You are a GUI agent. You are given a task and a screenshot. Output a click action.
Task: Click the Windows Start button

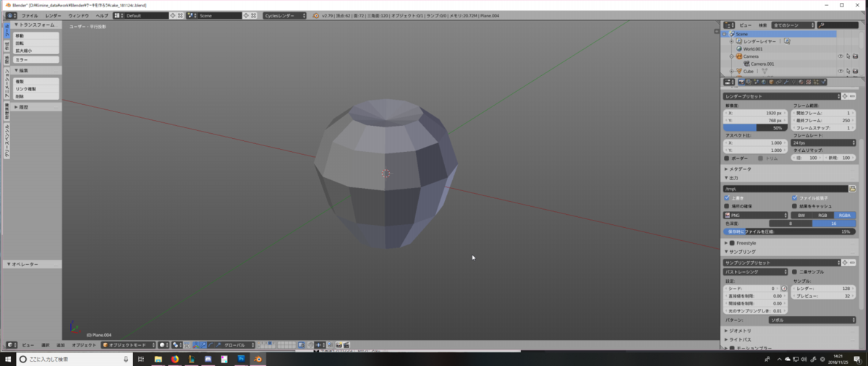click(x=8, y=359)
